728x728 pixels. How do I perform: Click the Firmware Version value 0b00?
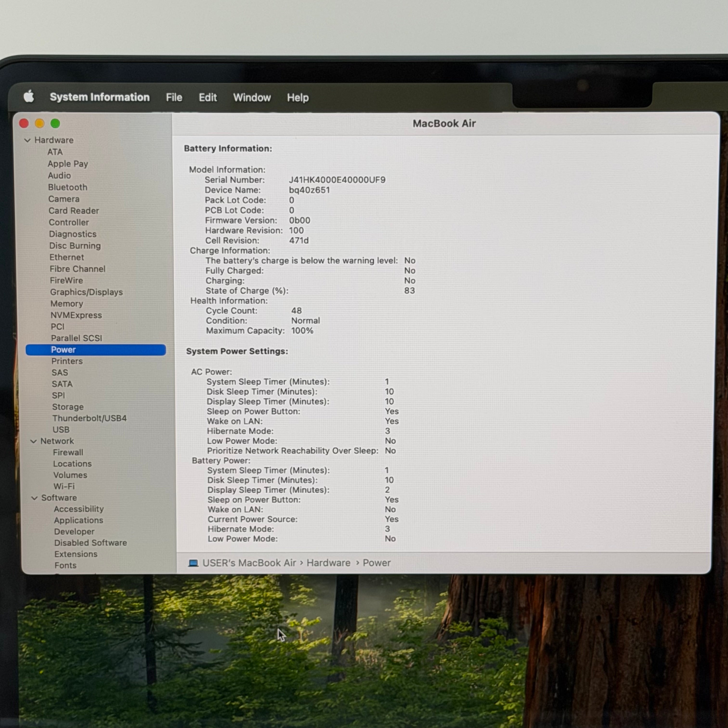pyautogui.click(x=300, y=221)
